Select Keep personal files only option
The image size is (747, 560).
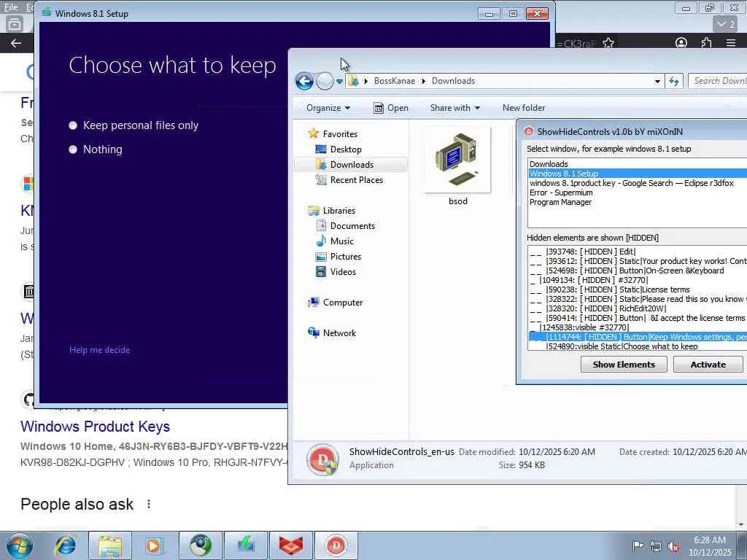click(133, 125)
